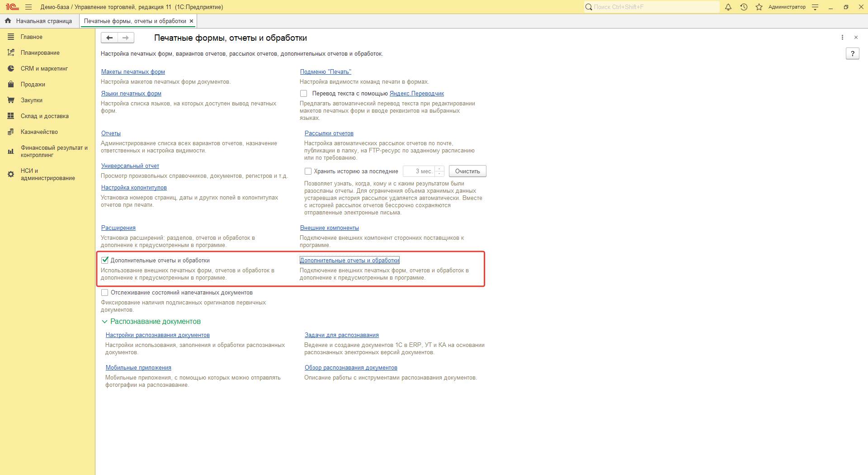Open the history clock icon
The height and width of the screenshot is (475, 868).
pos(744,7)
